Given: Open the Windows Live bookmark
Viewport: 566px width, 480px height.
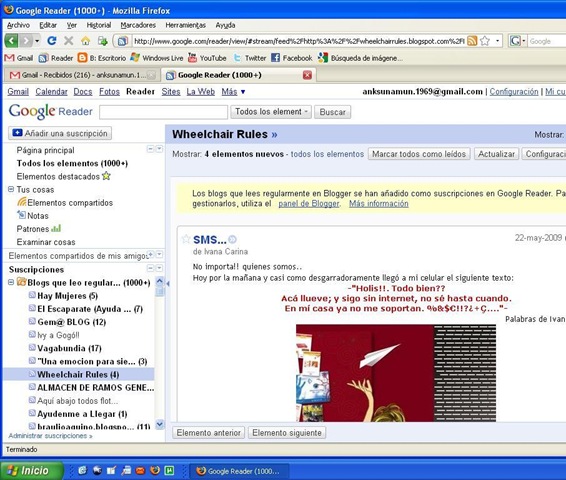Looking at the screenshot, I should pos(157,58).
